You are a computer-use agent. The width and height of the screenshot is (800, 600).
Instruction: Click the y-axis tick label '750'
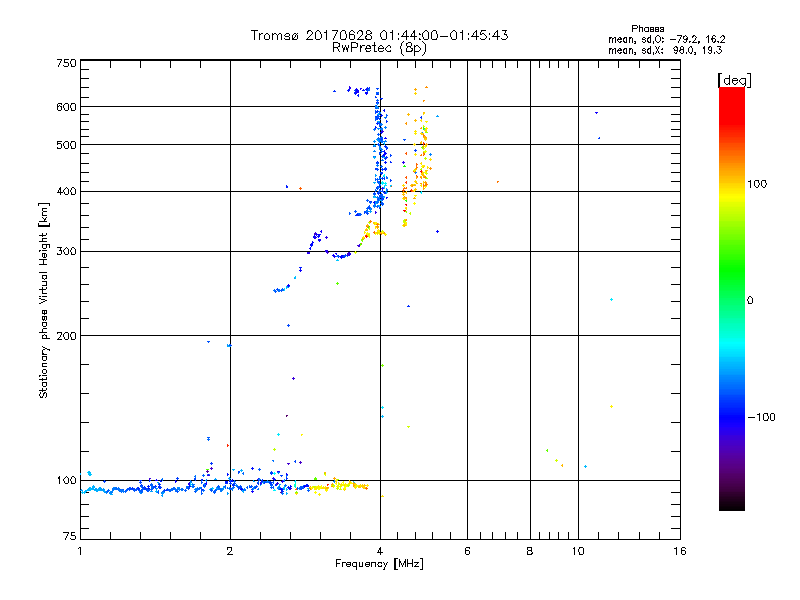click(67, 63)
